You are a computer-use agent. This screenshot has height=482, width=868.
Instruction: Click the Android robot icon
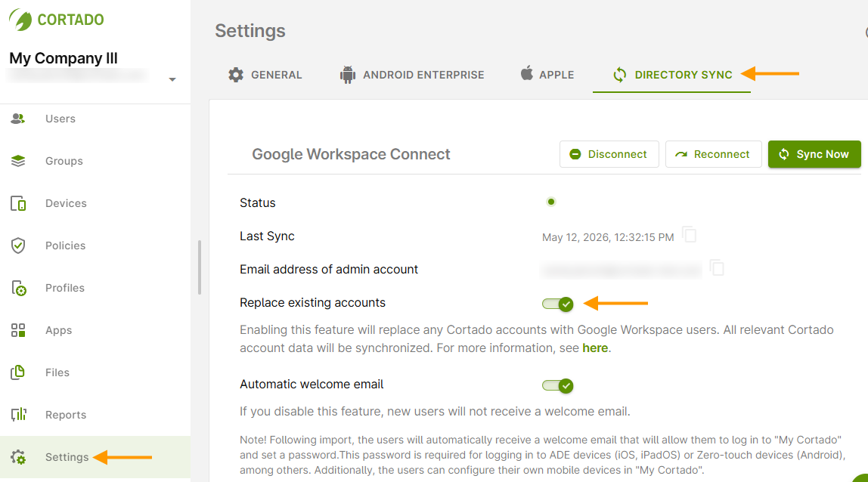348,75
